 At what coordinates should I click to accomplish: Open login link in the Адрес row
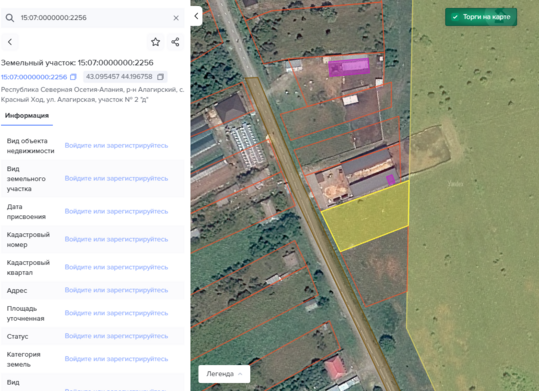[116, 290]
